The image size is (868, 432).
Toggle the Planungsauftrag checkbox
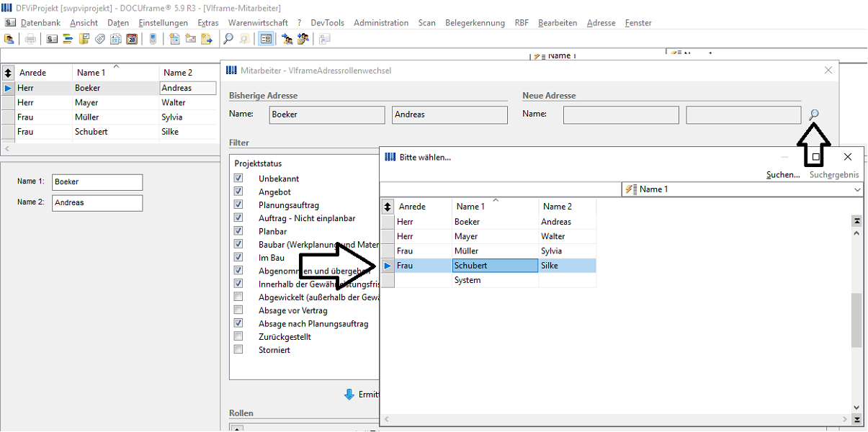[x=238, y=205]
